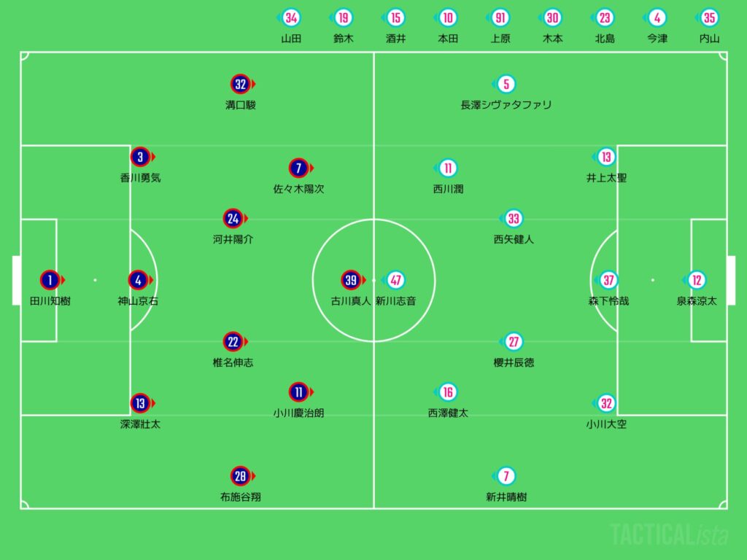Click the 櫻井辰徳 player name label

[514, 362]
